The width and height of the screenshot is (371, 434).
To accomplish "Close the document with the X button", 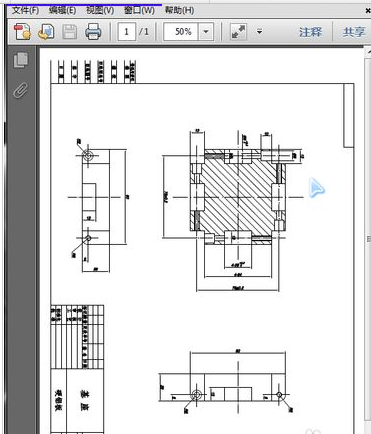I will point(368,10).
